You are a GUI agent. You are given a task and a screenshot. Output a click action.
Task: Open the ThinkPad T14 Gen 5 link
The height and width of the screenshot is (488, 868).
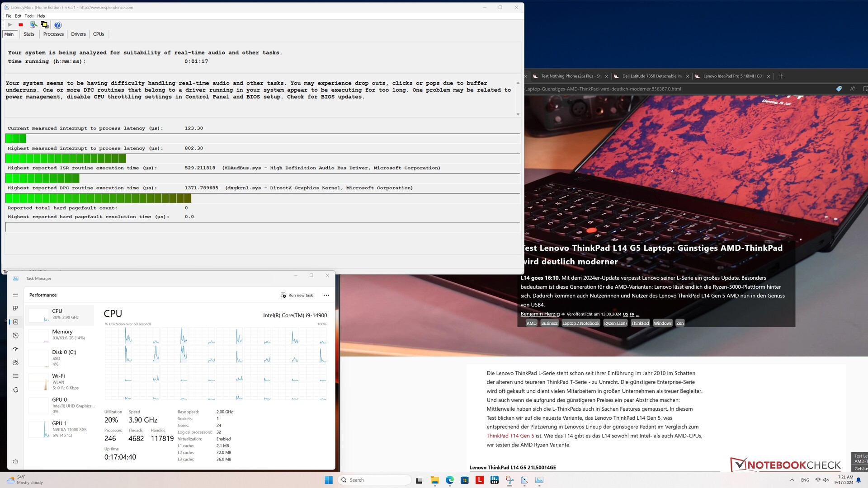pyautogui.click(x=510, y=436)
